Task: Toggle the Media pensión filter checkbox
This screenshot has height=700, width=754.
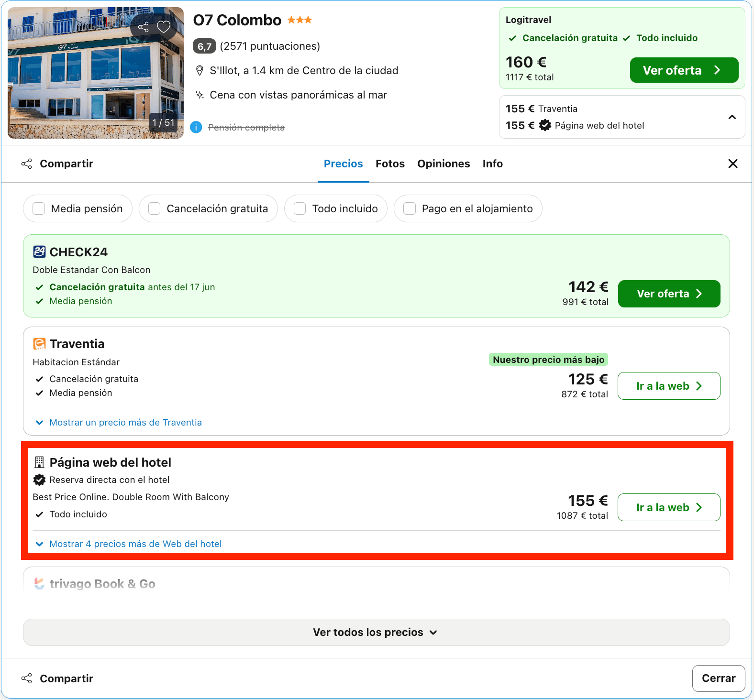Action: tap(39, 208)
